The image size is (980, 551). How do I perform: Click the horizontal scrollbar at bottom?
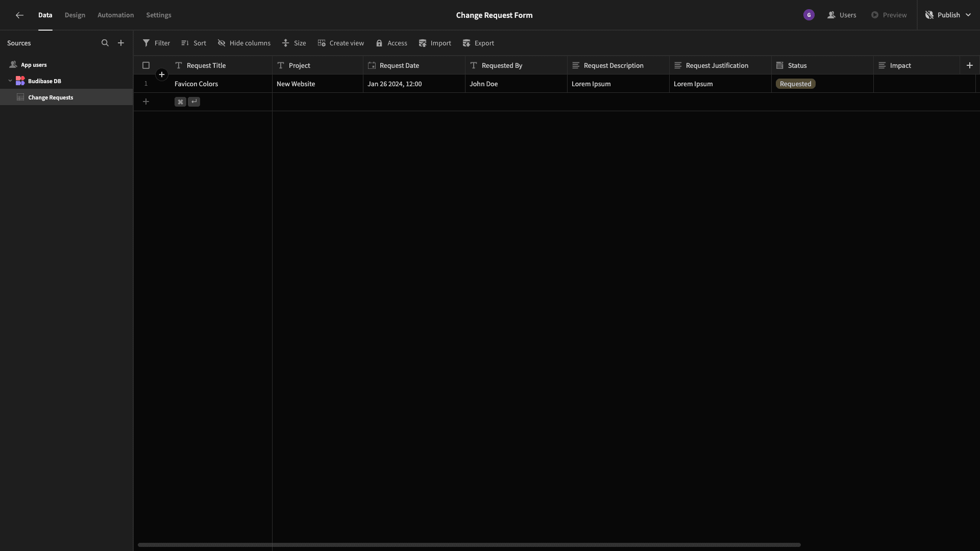(x=469, y=545)
